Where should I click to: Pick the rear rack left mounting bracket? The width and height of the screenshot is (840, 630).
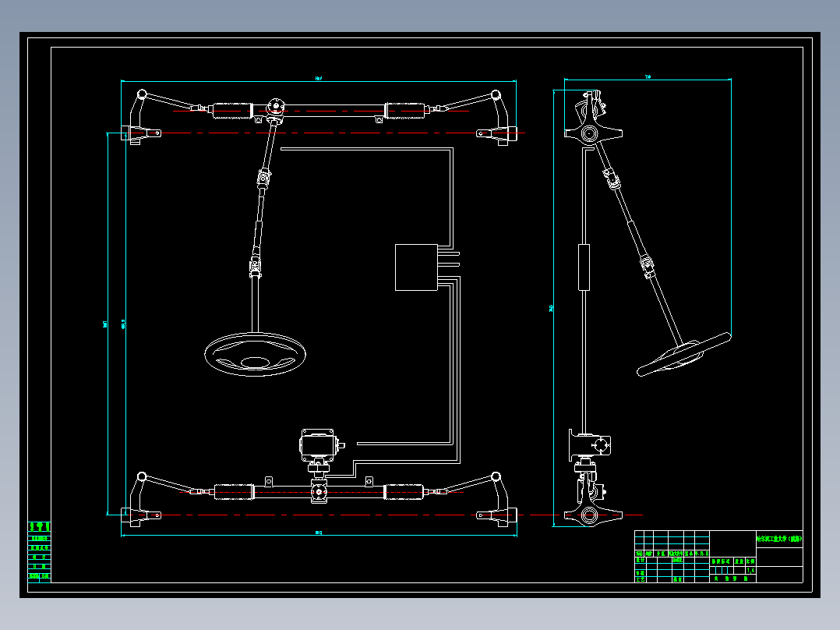pos(269,481)
